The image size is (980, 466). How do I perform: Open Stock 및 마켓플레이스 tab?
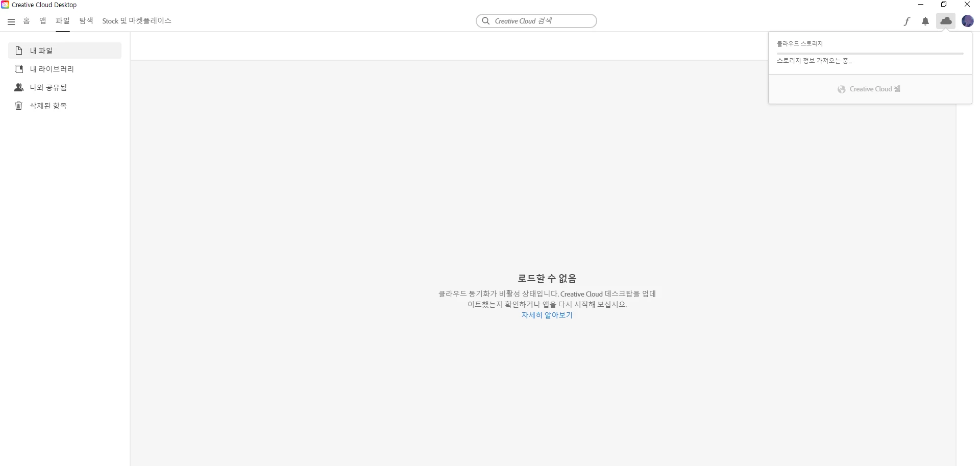point(137,21)
